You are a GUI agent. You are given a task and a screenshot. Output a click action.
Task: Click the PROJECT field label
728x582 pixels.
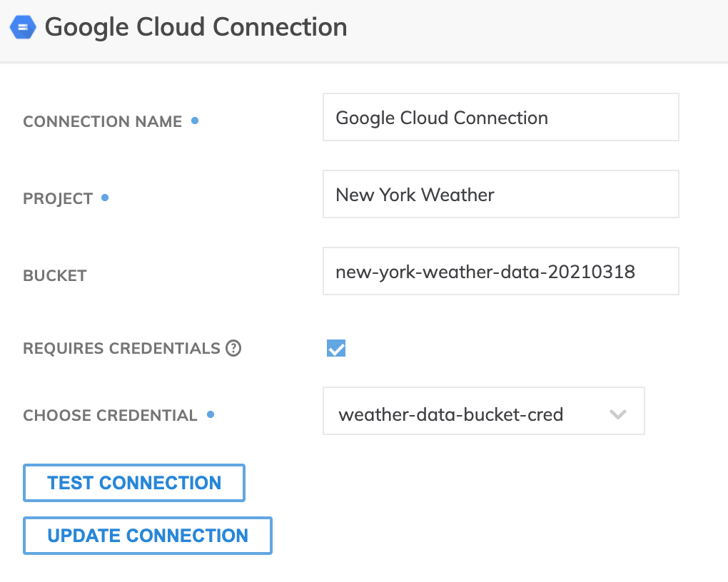pyautogui.click(x=58, y=199)
